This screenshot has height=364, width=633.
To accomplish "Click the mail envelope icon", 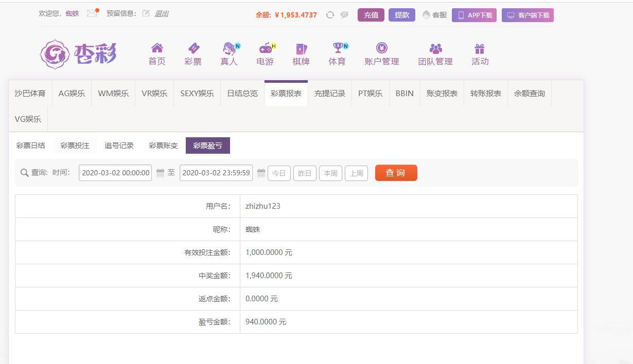I will click(x=92, y=13).
